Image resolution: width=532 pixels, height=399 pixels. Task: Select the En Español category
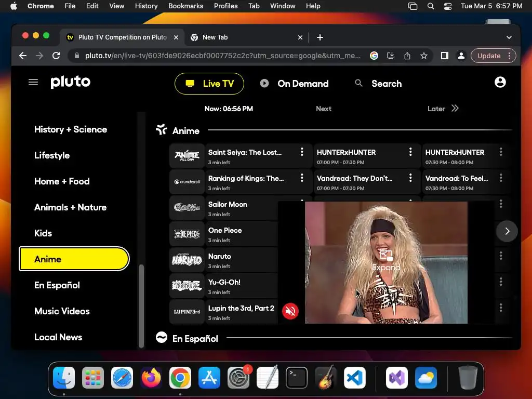coord(57,285)
